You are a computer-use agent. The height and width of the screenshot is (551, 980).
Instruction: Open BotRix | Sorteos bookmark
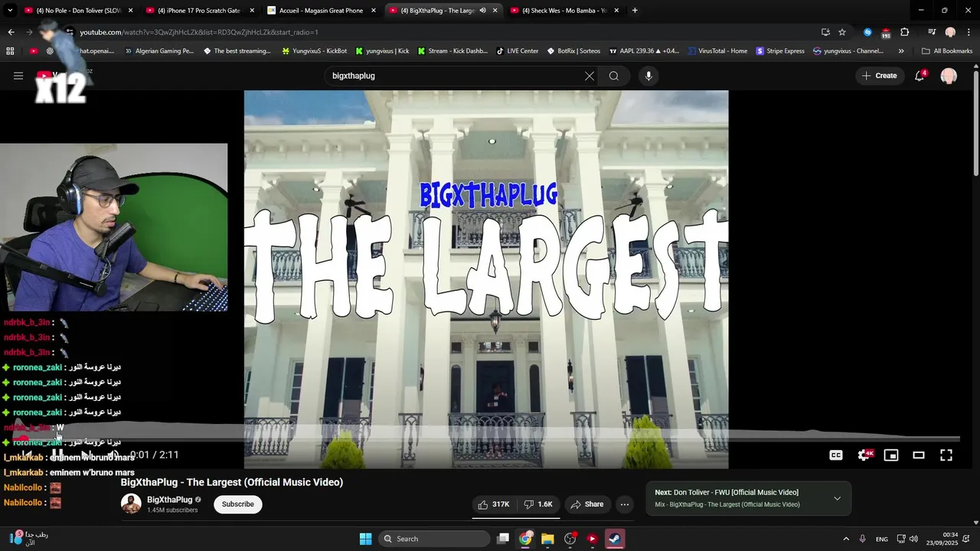click(x=573, y=51)
